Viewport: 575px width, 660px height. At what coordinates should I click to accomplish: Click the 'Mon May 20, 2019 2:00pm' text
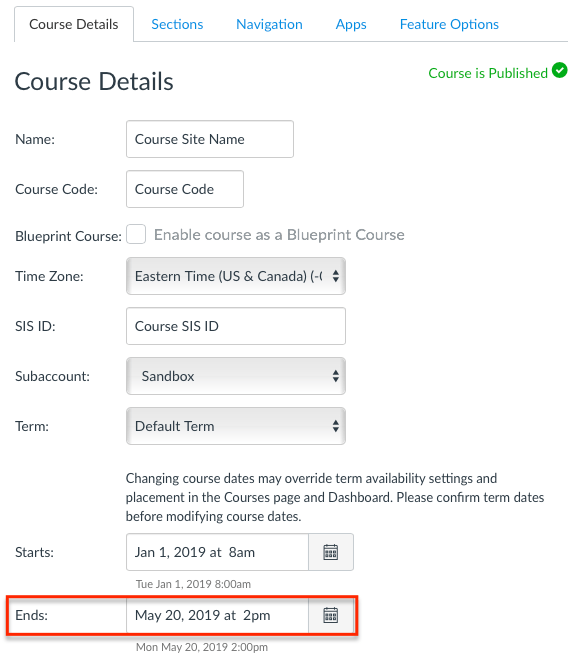[202, 647]
